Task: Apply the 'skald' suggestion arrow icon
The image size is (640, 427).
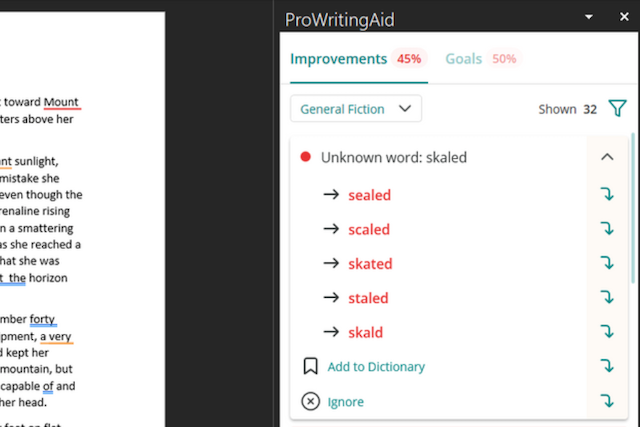Action: [x=607, y=331]
